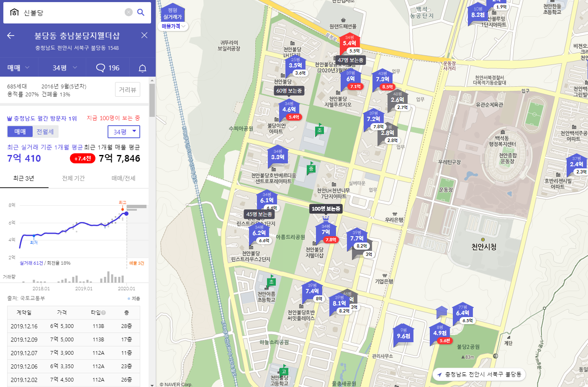This screenshot has height=387, width=588.
Task: Click the 7억 4,500 price cell
Action: 62,379
